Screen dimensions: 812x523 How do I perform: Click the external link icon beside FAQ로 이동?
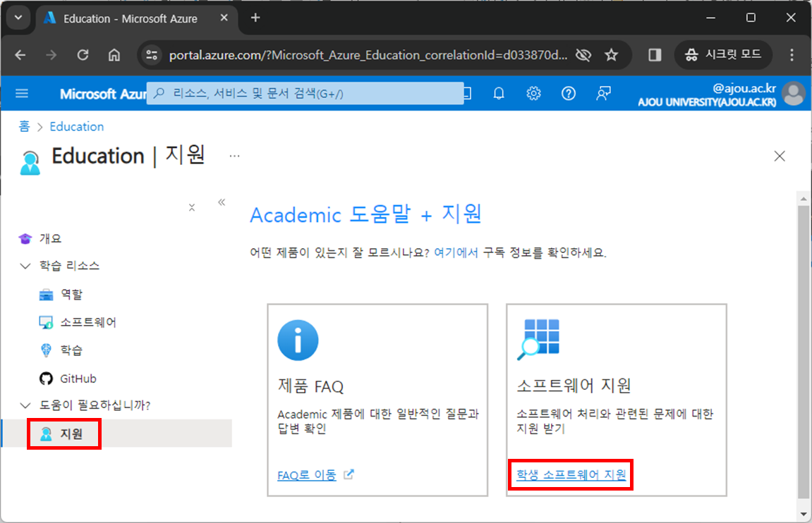click(349, 474)
